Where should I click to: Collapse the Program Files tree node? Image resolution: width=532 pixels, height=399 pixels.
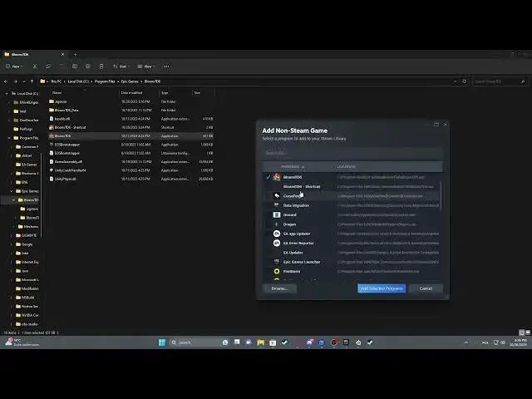point(8,138)
